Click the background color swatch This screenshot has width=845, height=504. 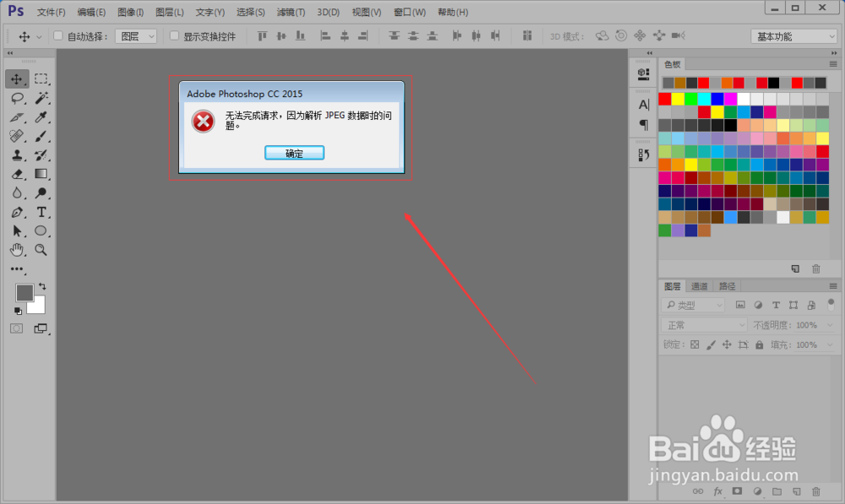click(x=38, y=307)
